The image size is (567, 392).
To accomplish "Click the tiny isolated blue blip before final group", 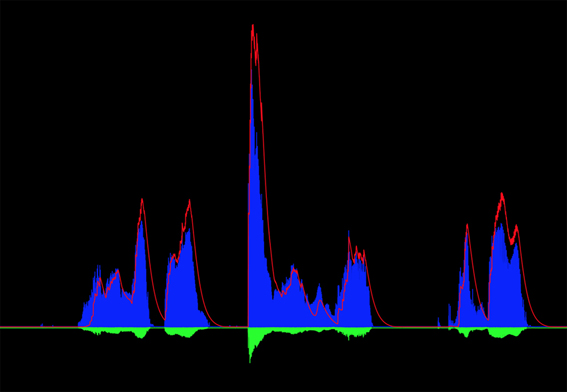I will [438, 322].
